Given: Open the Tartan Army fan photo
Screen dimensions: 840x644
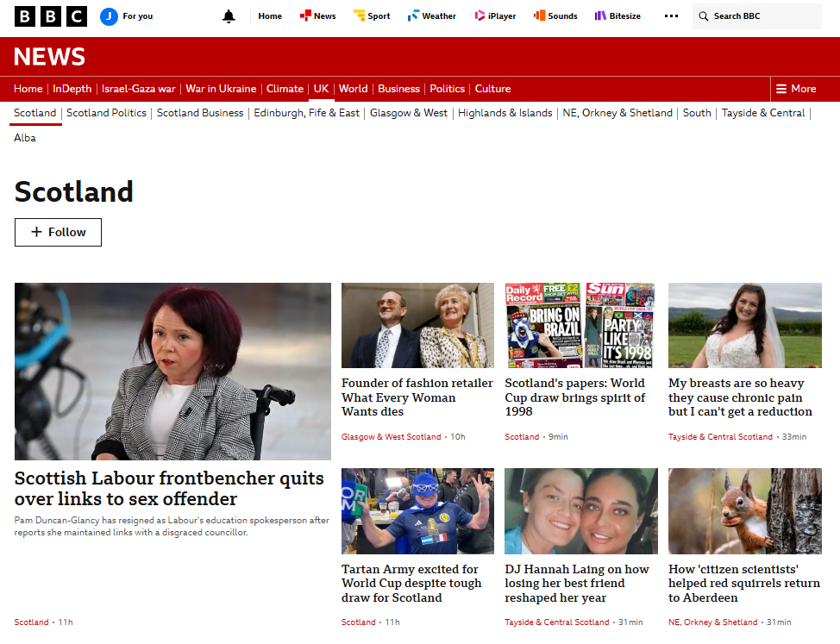Looking at the screenshot, I should [417, 511].
